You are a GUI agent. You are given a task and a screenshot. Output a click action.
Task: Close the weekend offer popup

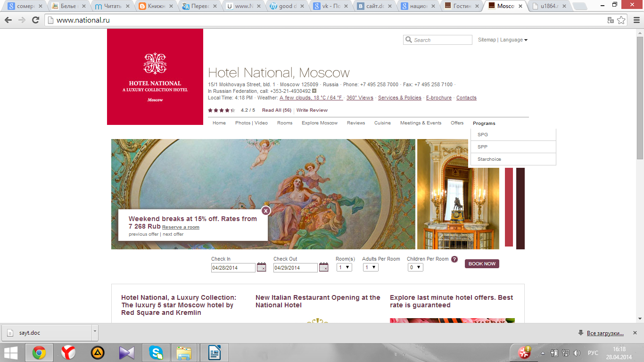(x=266, y=211)
